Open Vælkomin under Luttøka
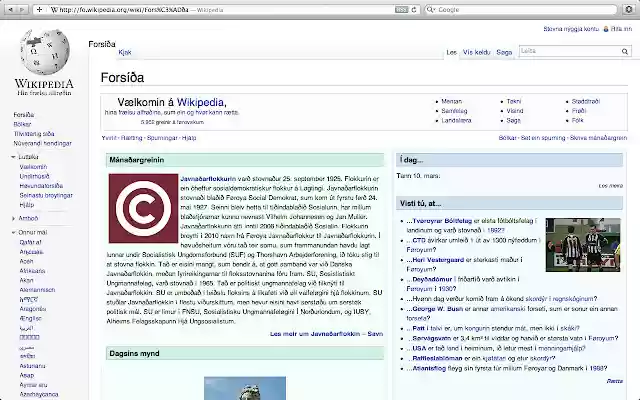The width and height of the screenshot is (640, 400). pos(33,167)
